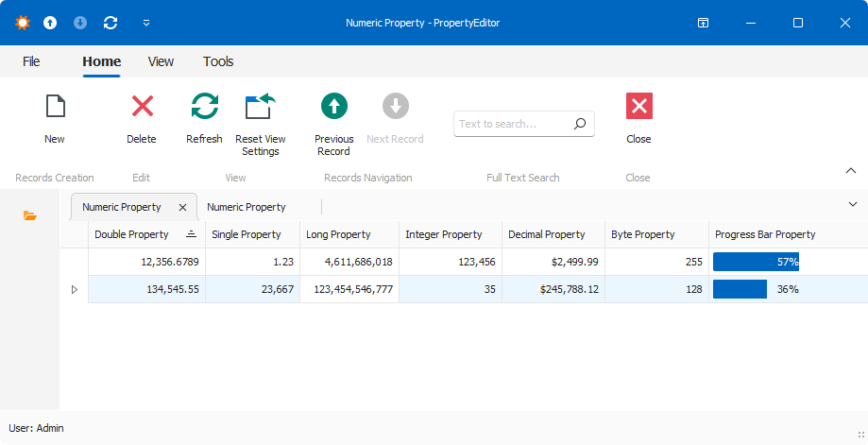The width and height of the screenshot is (868, 445).
Task: Click Decimal cell $245,788.12
Action: [553, 289]
